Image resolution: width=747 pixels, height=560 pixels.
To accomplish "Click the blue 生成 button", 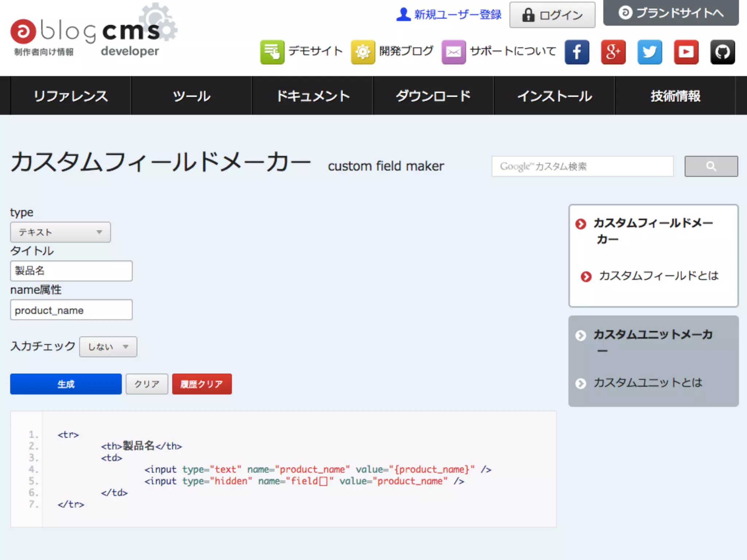I will 66,384.
